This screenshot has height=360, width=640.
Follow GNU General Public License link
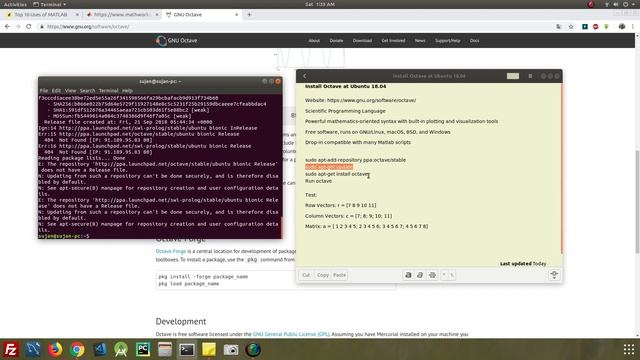point(291,334)
